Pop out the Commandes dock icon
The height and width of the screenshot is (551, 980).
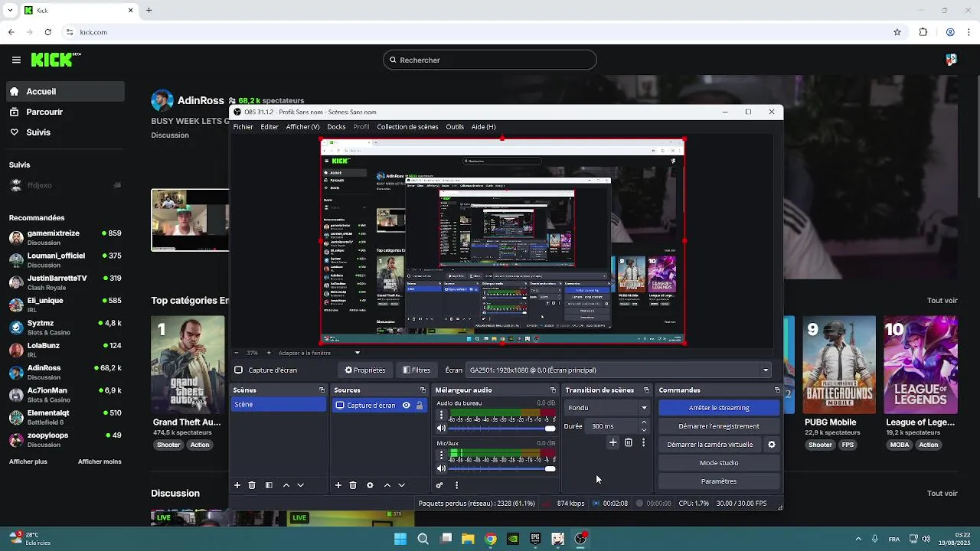coord(777,390)
